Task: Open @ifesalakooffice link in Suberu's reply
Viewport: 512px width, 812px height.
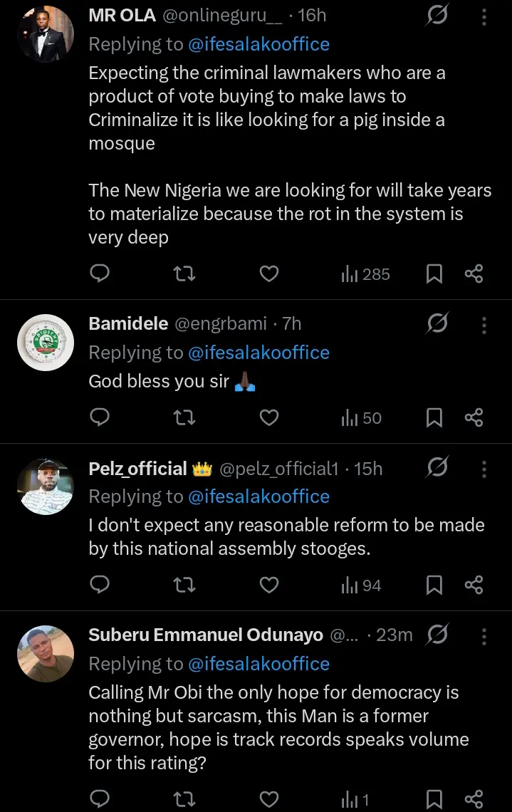Action: tap(258, 664)
